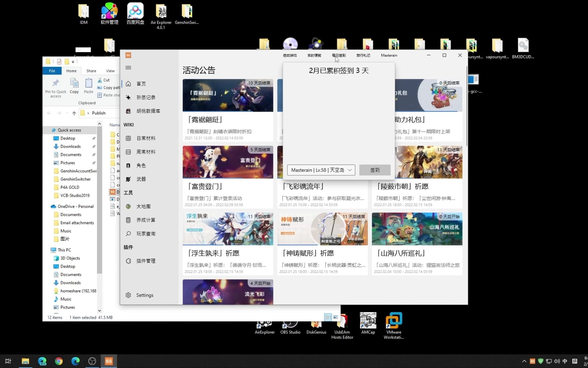Screen dimensions: 588x368
Task: Toggle File Explorer details view button
Action: click(328, 317)
